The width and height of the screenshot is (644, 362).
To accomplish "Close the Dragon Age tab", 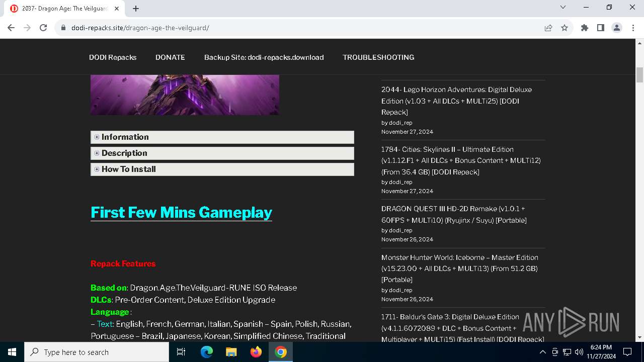I will [117, 9].
